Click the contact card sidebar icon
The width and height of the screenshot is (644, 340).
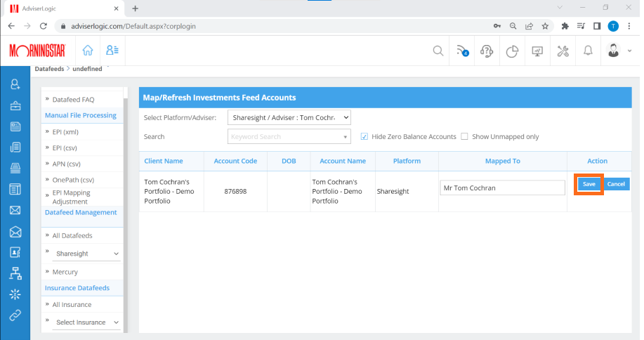tap(15, 252)
